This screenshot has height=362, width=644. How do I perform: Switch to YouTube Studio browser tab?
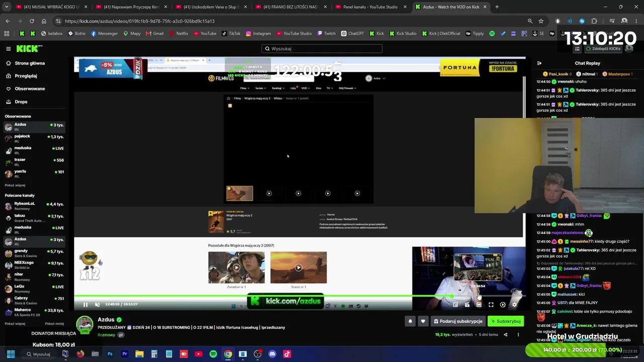(370, 7)
